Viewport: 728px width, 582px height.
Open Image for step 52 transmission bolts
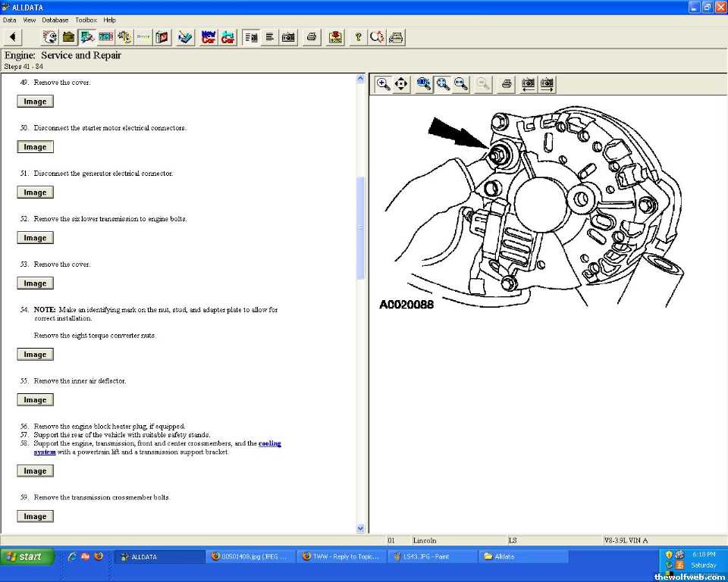click(35, 238)
